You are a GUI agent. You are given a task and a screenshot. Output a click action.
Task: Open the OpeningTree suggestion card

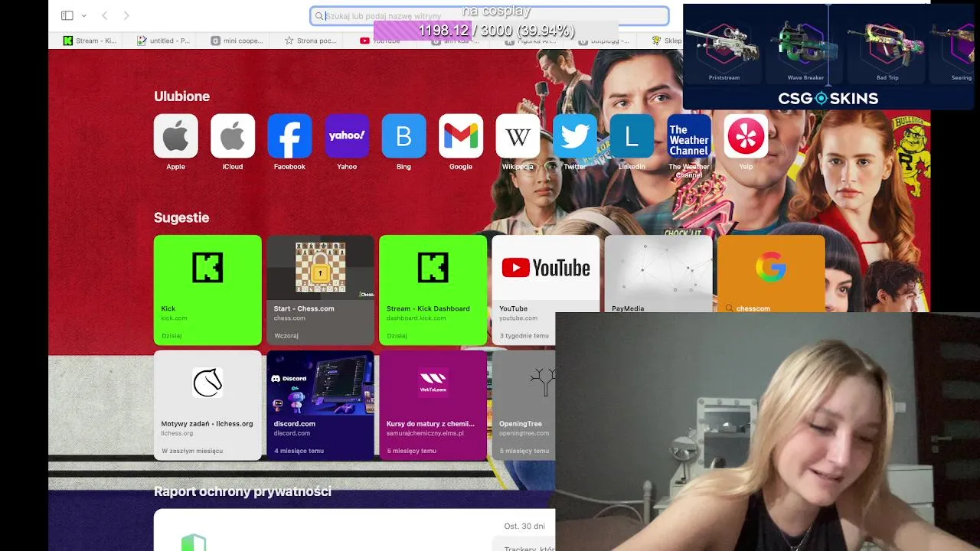(524, 405)
